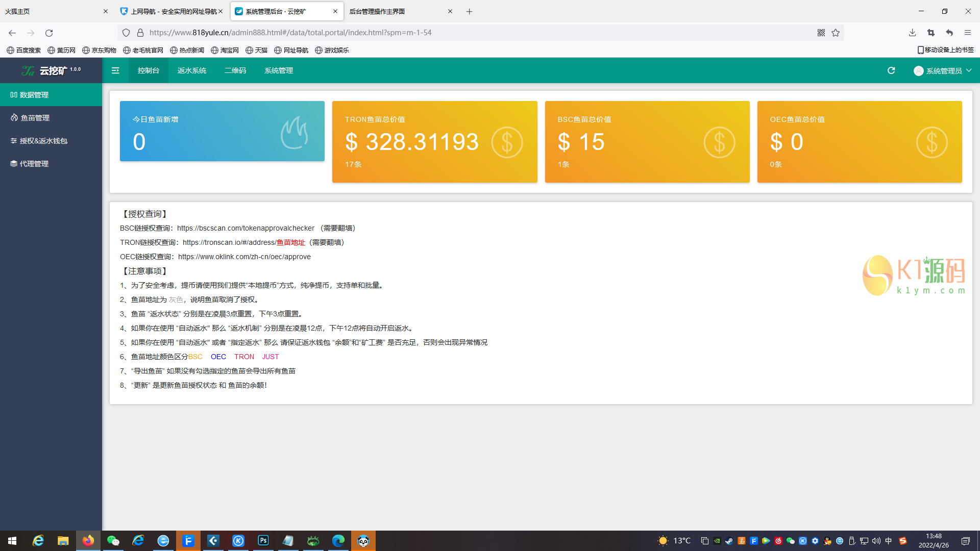The height and width of the screenshot is (551, 980).
Task: Open 返水系统 top menu
Action: tap(192, 70)
